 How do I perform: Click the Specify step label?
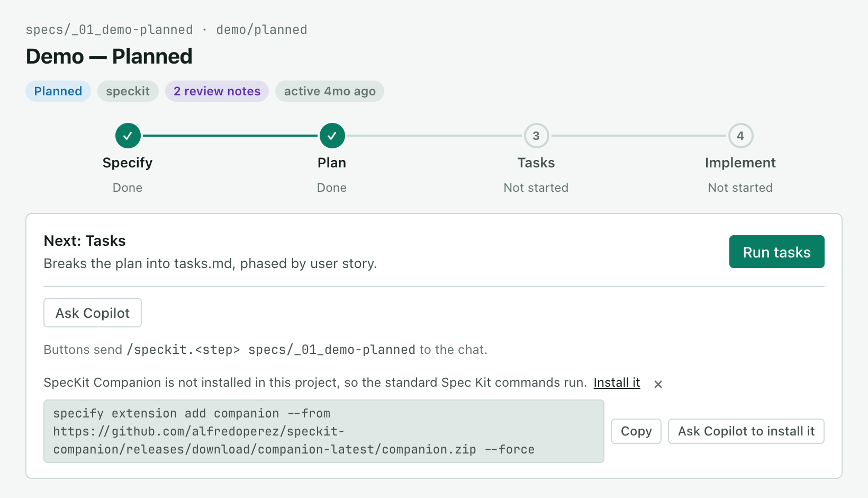(x=128, y=163)
